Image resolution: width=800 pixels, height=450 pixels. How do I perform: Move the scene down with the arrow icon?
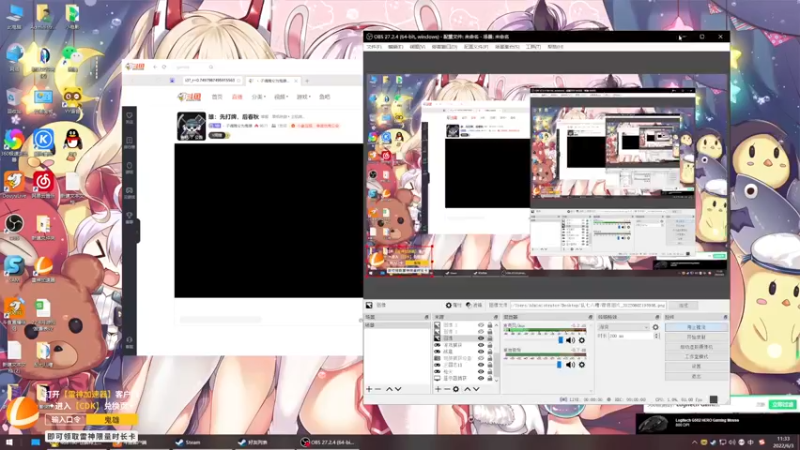tap(398, 389)
